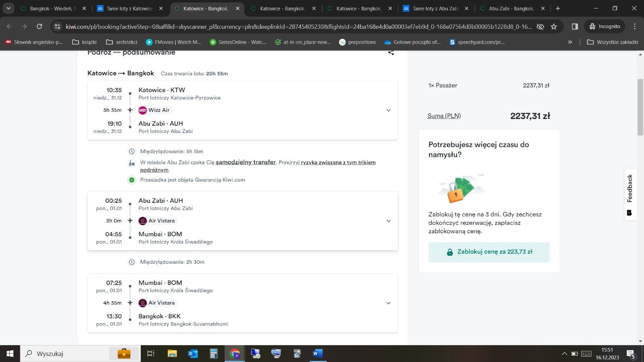Expand the Wizz Air flight segment details
Viewport: 644px width, 362px height.
pyautogui.click(x=388, y=111)
